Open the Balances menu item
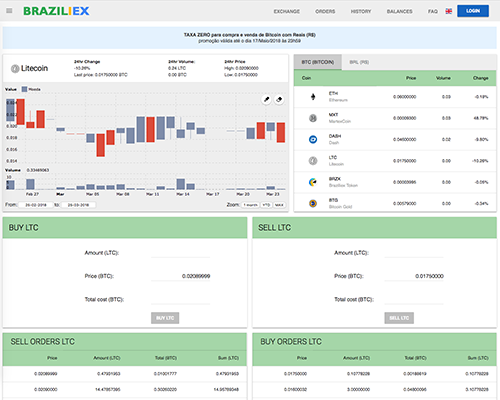This screenshot has height=400, width=500. [399, 11]
